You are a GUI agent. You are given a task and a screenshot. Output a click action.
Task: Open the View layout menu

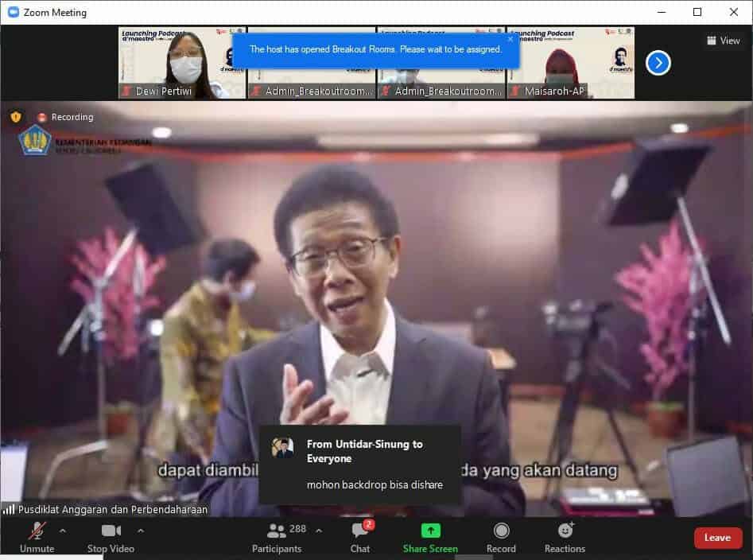tap(724, 41)
